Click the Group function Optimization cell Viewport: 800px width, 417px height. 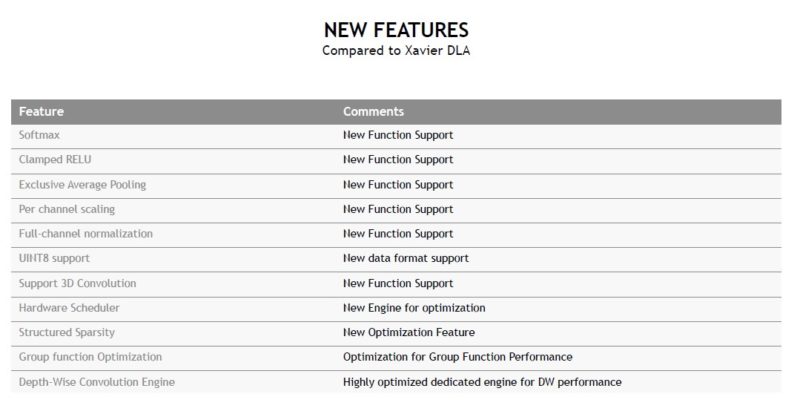90,357
